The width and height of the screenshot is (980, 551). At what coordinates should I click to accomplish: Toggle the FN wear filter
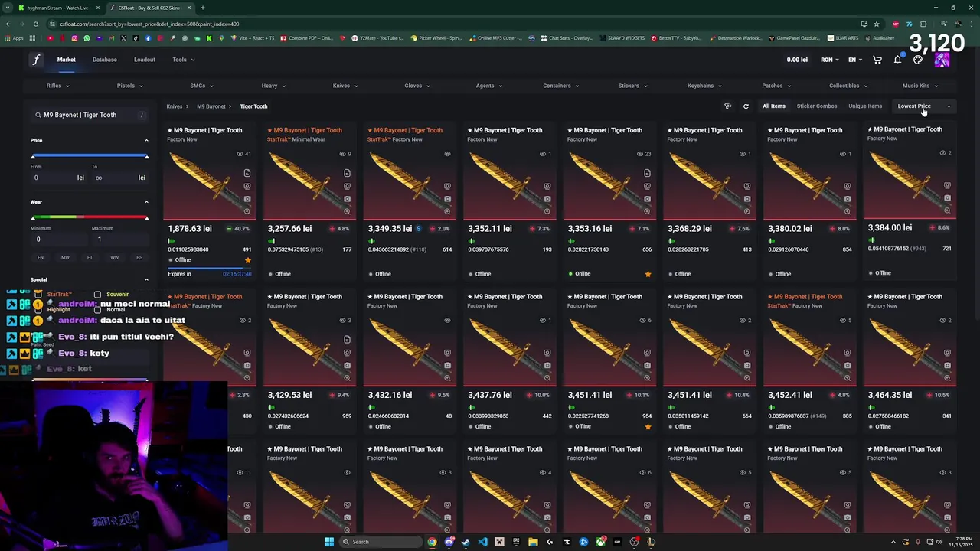41,257
